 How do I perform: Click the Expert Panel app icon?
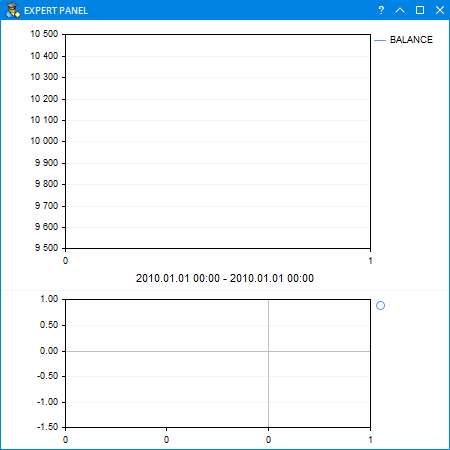pos(13,10)
